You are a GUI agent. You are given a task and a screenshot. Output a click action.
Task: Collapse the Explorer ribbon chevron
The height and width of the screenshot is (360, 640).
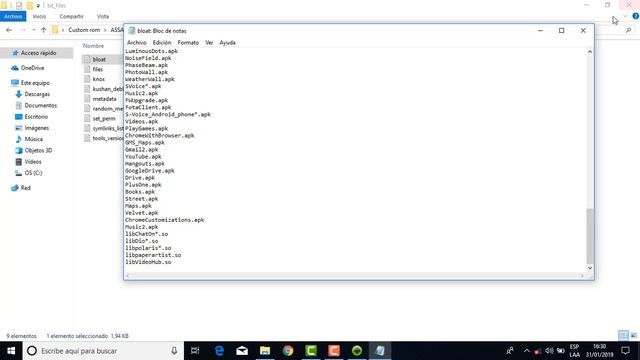625,16
